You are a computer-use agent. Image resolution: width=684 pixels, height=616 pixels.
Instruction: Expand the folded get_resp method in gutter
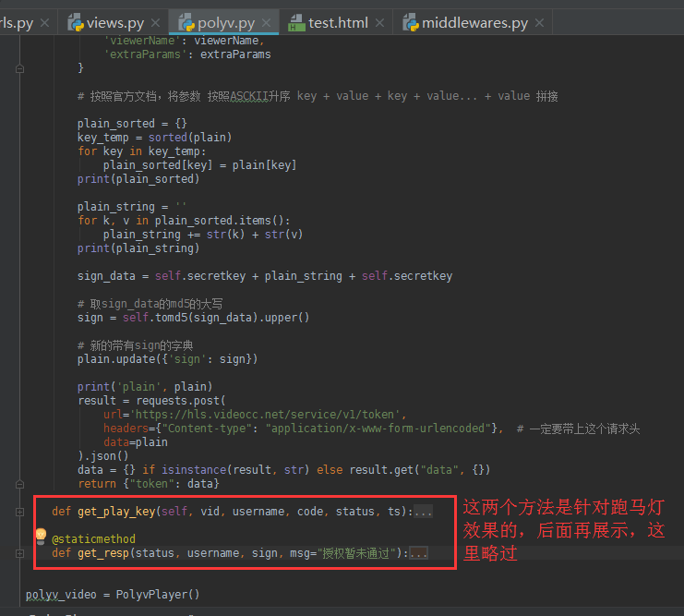19,553
